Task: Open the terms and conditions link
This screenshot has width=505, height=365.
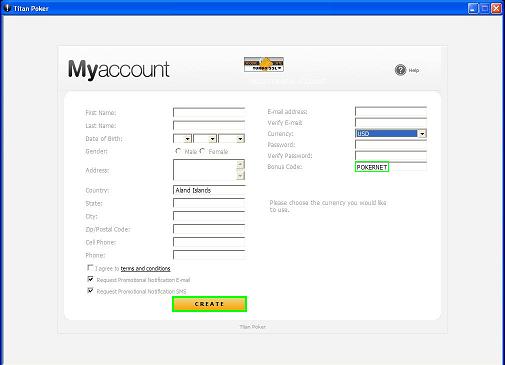Action: pos(145,268)
